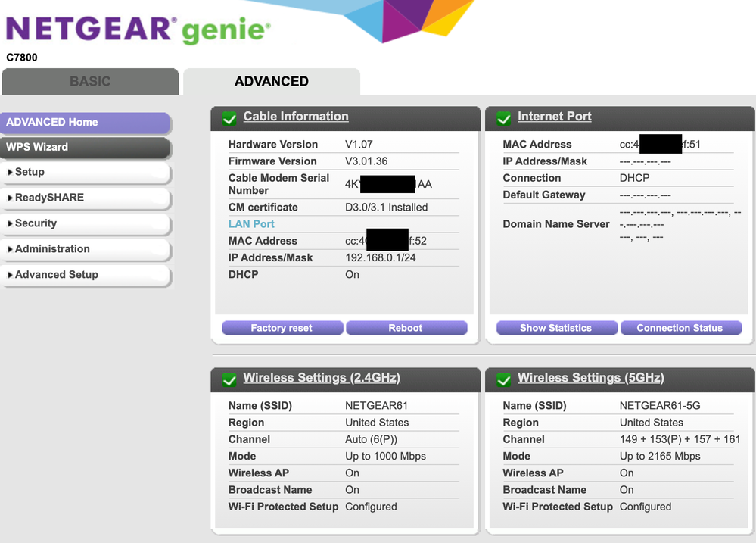Click the Factory reset button
The width and height of the screenshot is (756, 543).
tap(282, 328)
